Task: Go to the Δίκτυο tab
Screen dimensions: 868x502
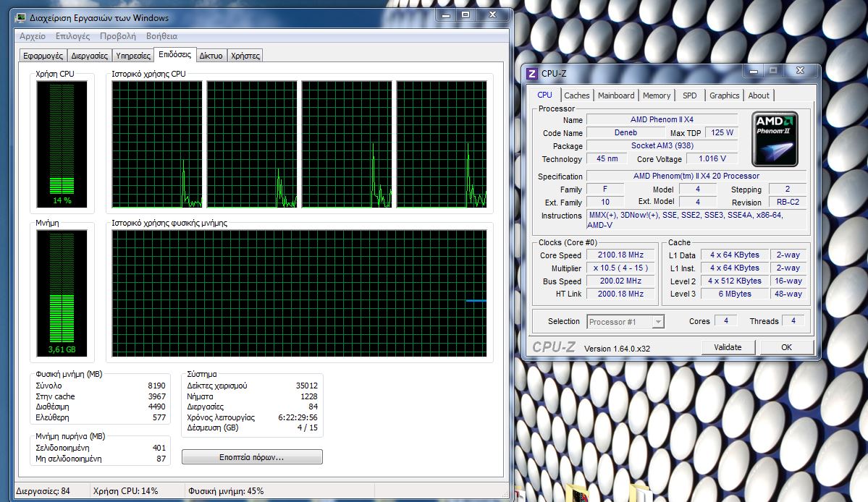Action: coord(211,56)
